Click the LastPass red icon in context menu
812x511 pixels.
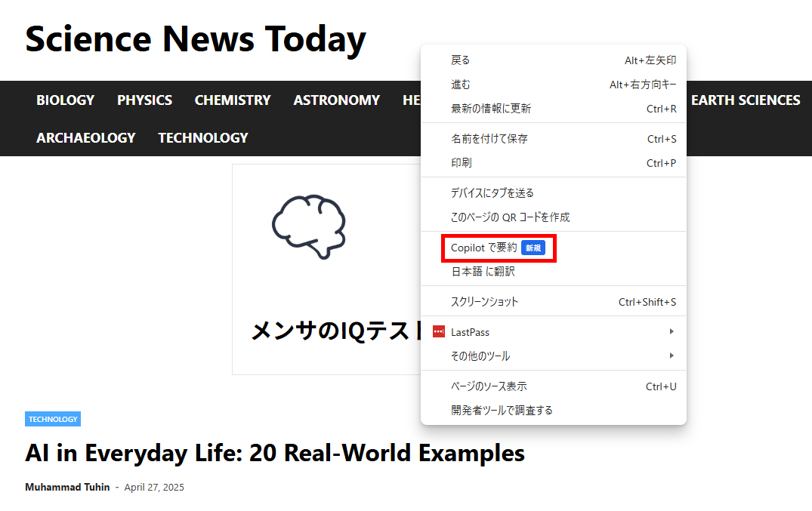click(x=439, y=332)
